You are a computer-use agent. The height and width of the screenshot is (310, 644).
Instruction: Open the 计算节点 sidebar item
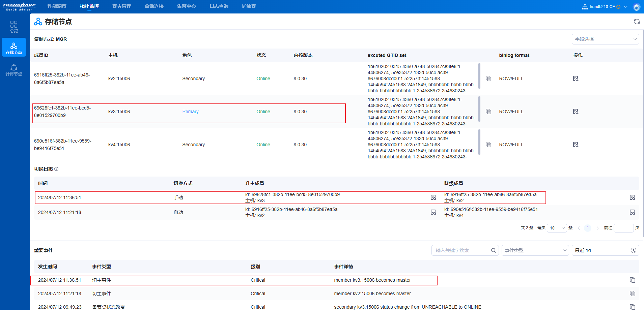point(14,70)
